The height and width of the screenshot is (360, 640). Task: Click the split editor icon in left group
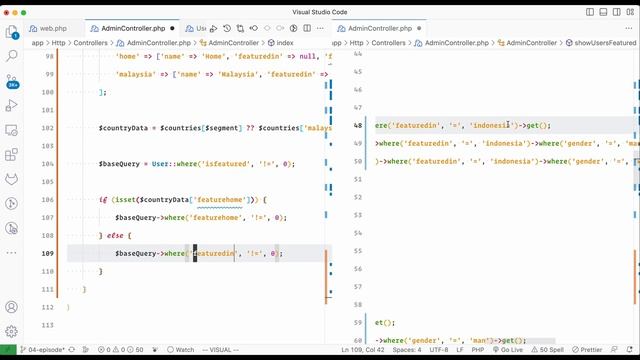tap(307, 28)
